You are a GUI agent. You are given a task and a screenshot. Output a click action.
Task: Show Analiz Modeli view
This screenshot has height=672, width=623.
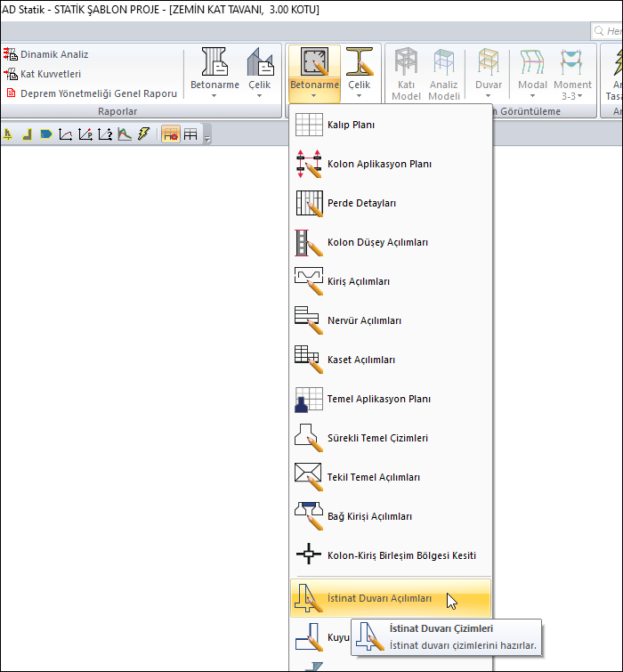pos(444,74)
